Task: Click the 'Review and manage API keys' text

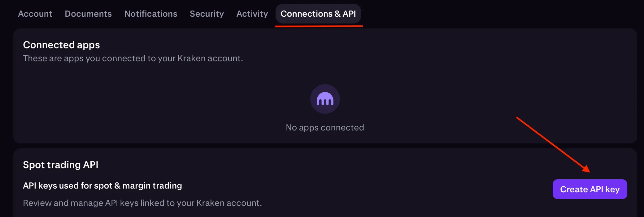Action: pyautogui.click(x=142, y=203)
